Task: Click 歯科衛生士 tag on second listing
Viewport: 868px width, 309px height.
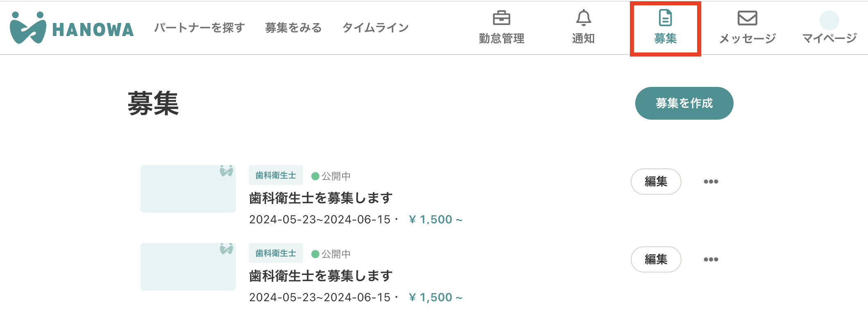Action: point(275,253)
